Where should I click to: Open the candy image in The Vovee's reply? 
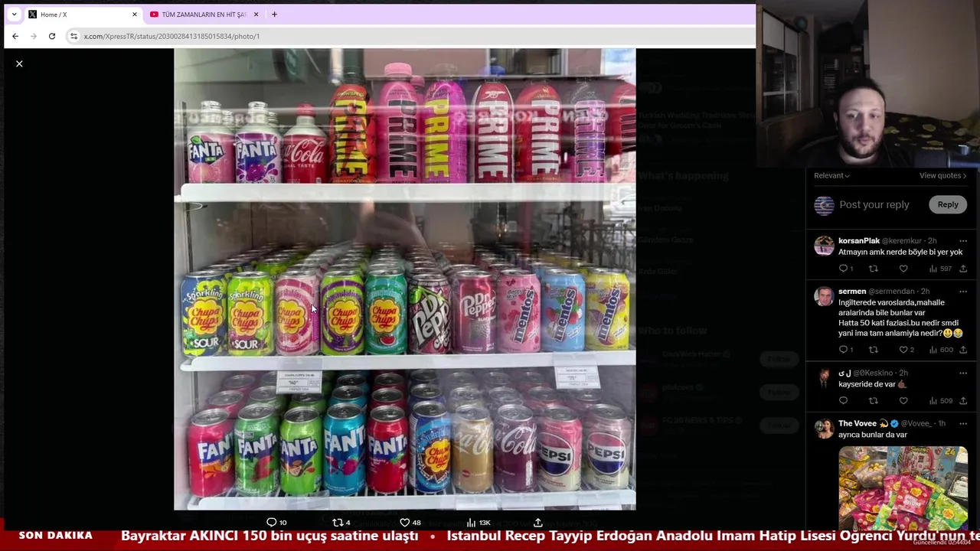tap(903, 487)
